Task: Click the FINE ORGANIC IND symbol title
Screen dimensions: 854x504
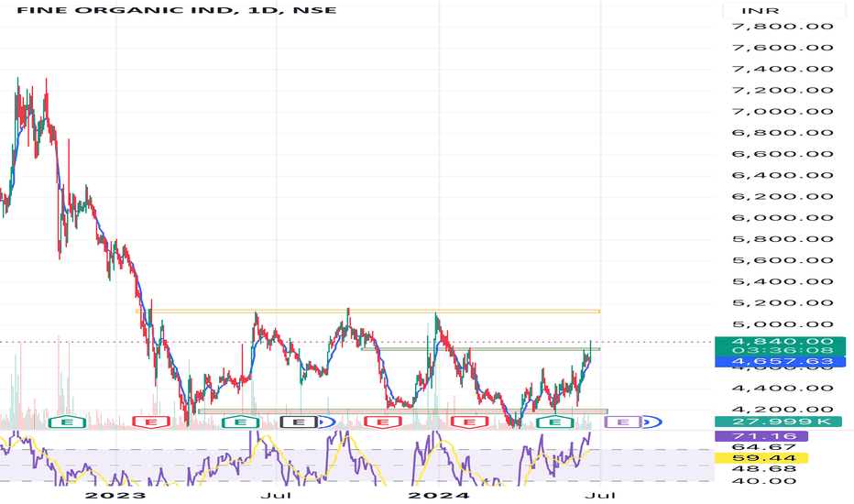Action: coord(177,10)
